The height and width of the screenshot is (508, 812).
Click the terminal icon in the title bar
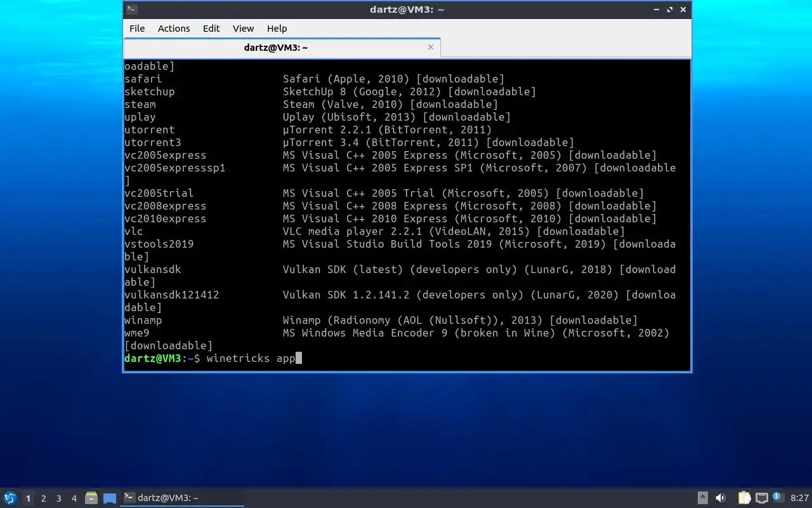(131, 10)
